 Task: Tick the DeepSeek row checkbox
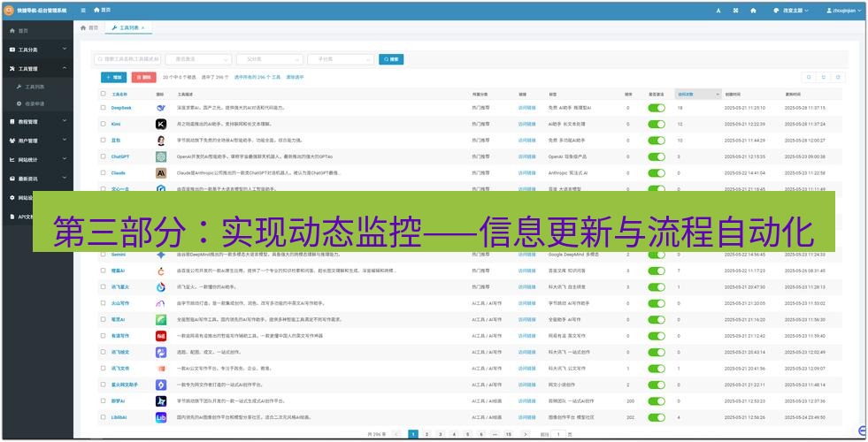coord(103,108)
